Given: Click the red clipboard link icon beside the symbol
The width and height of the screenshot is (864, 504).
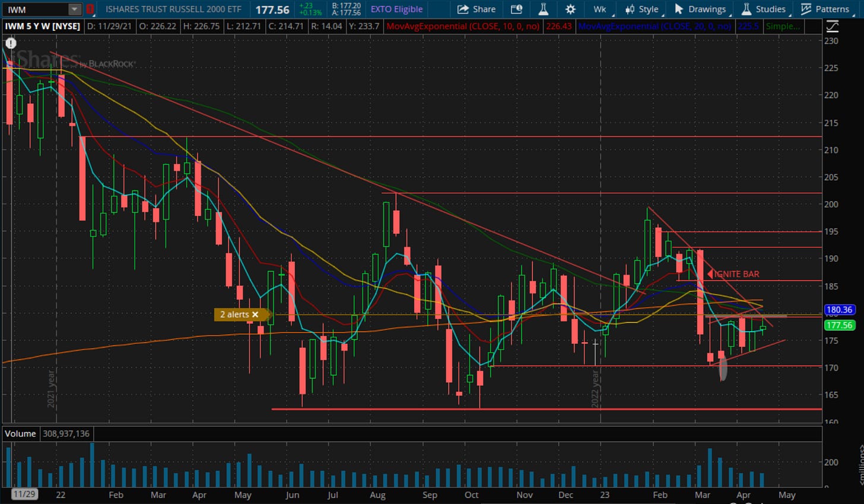Looking at the screenshot, I should click(90, 9).
